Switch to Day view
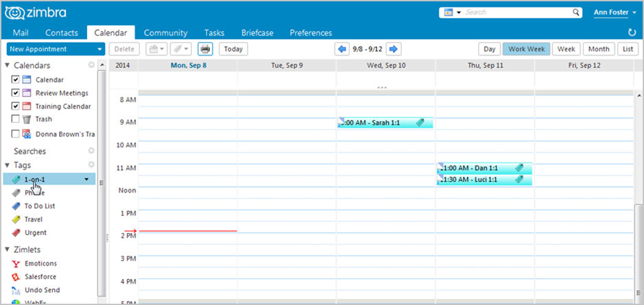Image resolution: width=644 pixels, height=305 pixels. point(489,49)
